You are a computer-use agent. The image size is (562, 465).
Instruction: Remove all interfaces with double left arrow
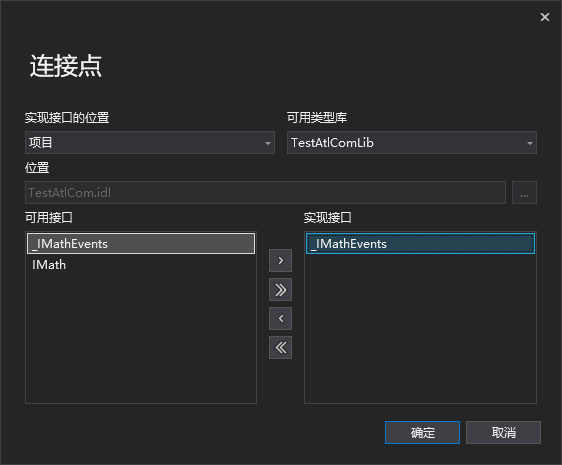280,347
